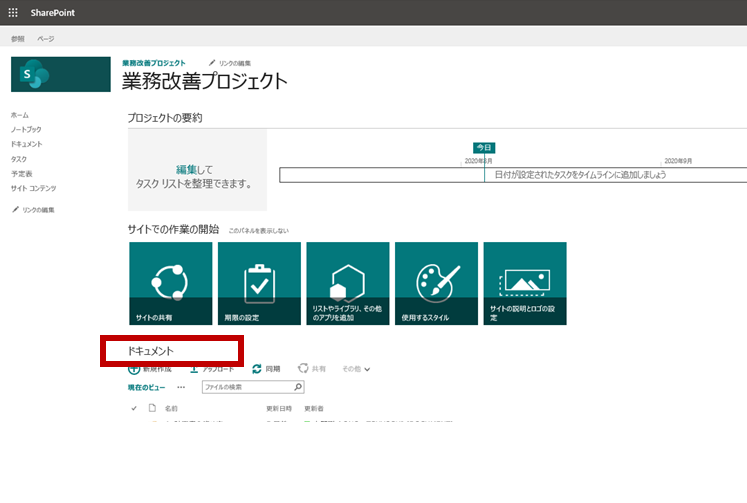Open the site description and logo tile
Image resolution: width=747 pixels, height=503 pixels.
pos(525,283)
